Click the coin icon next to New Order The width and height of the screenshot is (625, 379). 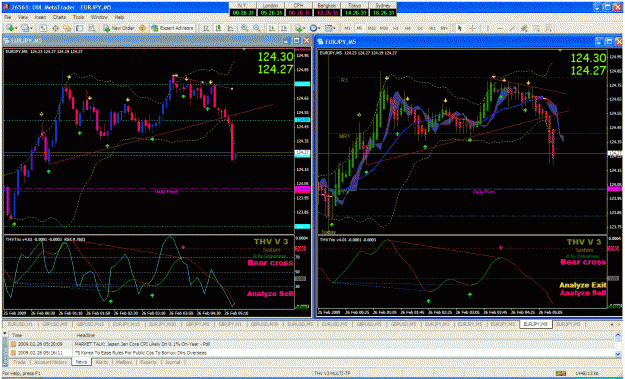pos(142,28)
